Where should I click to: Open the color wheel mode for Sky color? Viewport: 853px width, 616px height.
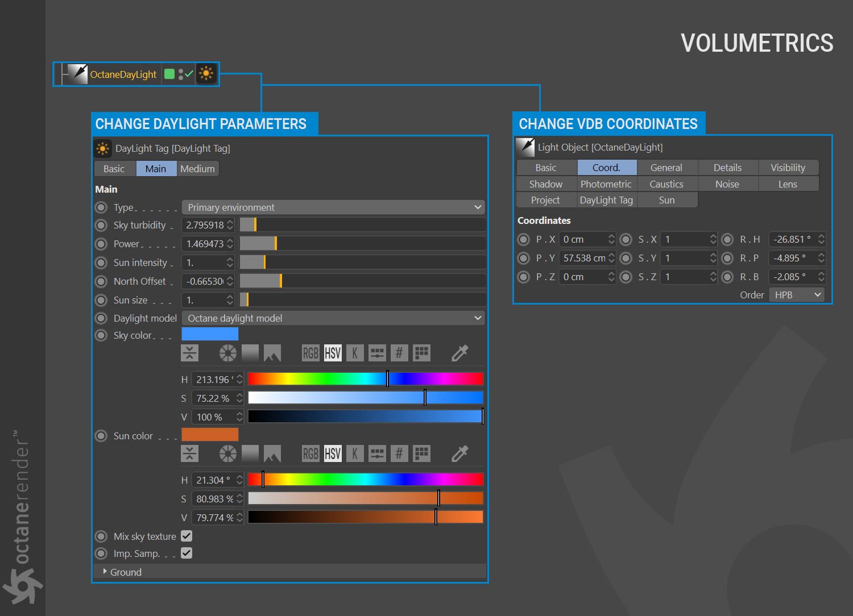coord(227,353)
